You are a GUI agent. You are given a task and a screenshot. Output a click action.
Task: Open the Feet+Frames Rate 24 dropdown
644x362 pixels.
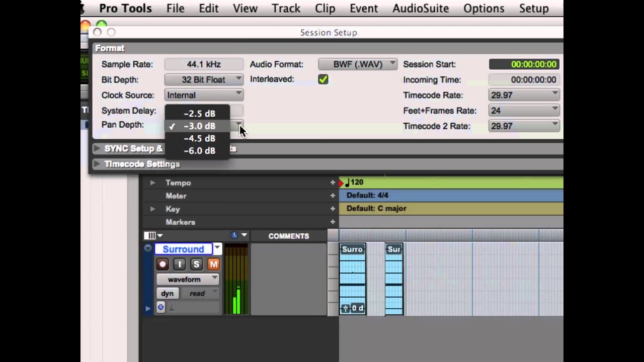pyautogui.click(x=524, y=111)
